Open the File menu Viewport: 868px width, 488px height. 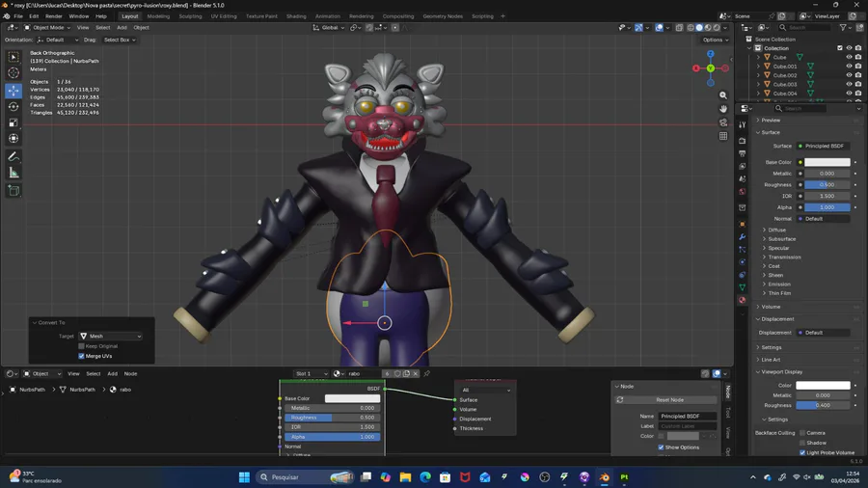[x=18, y=16]
